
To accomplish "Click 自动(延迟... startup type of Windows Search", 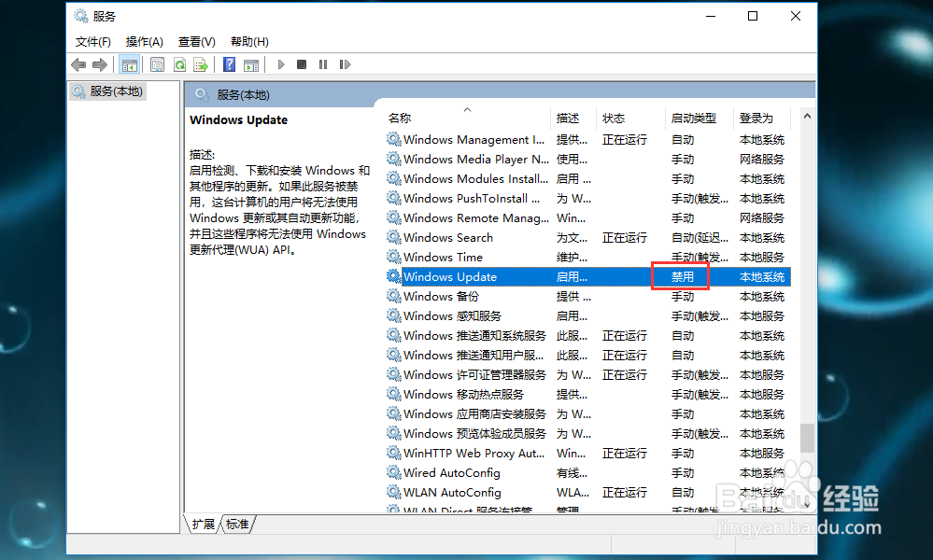I will click(x=700, y=238).
